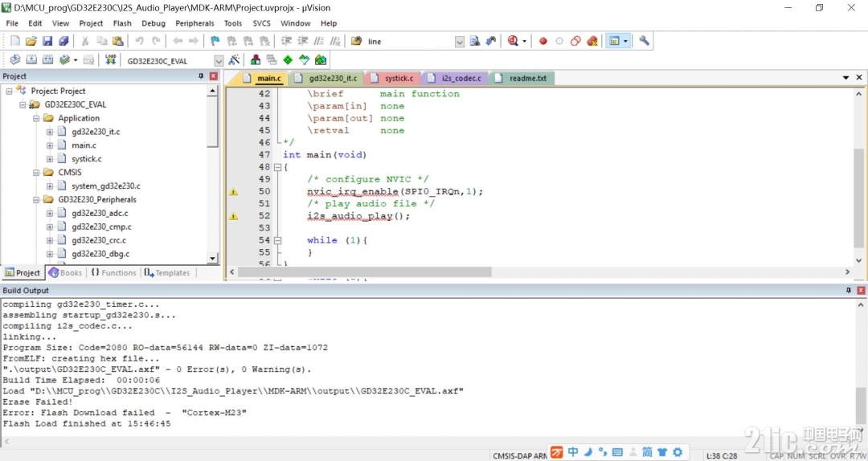The image size is (868, 461).
Task: Click the warning marker on line 50
Action: 234,192
